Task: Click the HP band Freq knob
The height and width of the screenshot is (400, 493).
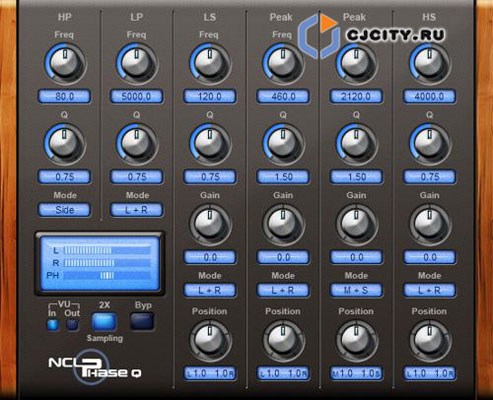Action: coord(65,63)
